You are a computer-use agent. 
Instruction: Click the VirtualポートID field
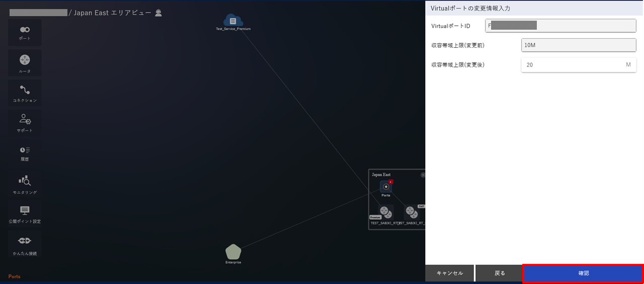pos(560,26)
